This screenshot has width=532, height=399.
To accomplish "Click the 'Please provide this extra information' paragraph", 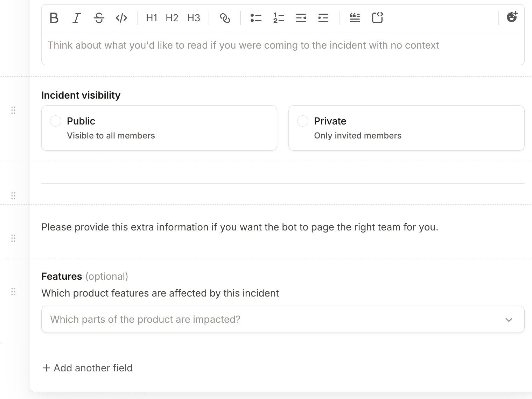I will 240,227.
